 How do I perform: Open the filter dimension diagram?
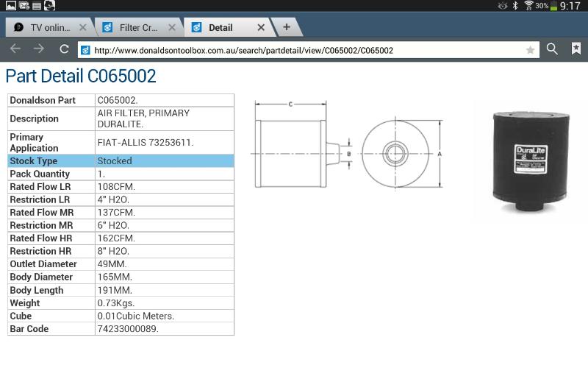pos(347,146)
